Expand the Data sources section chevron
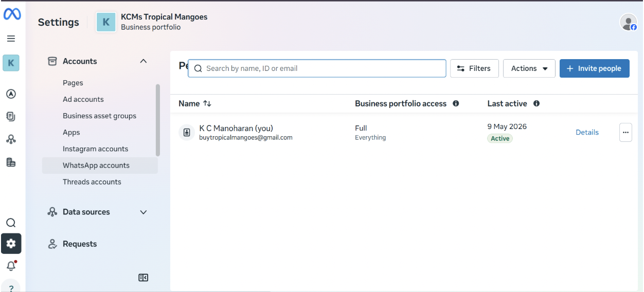 click(x=144, y=212)
